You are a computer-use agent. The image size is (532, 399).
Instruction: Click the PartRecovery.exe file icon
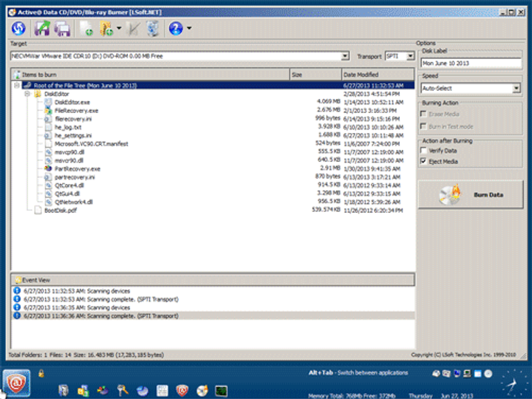click(x=48, y=168)
